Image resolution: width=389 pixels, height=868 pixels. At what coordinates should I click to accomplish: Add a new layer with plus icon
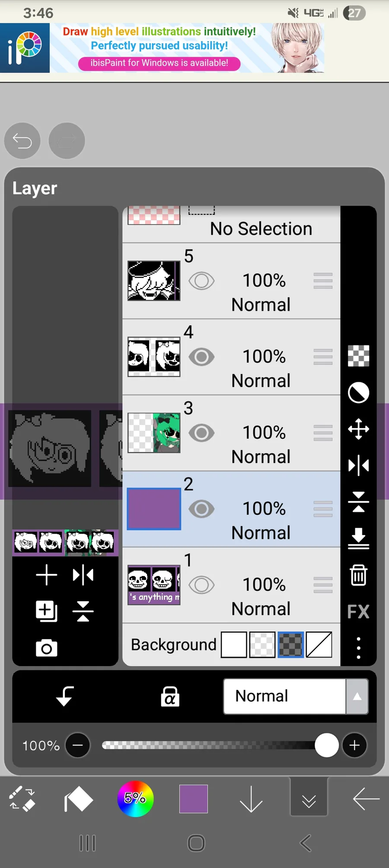click(47, 575)
